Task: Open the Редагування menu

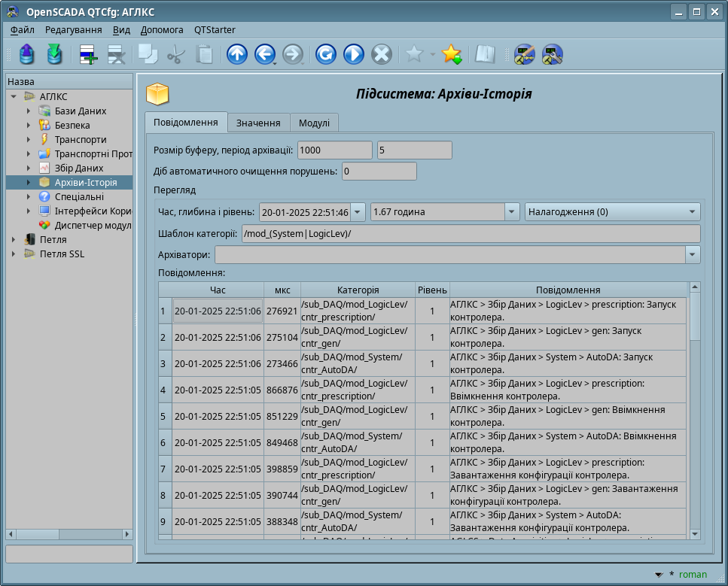Action: coord(73,30)
